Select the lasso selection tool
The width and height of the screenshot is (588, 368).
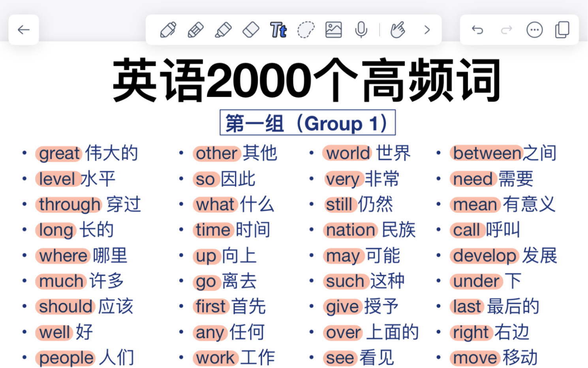306,30
